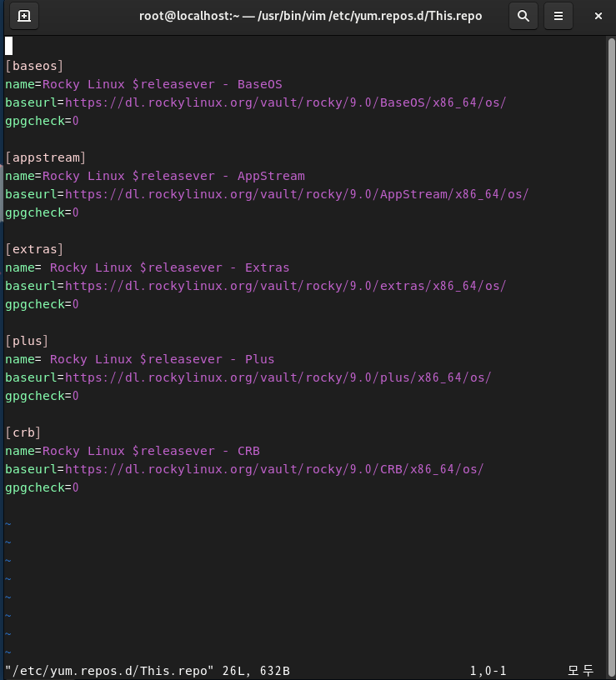
Task: Click the CRB name line
Action: pyautogui.click(x=133, y=451)
